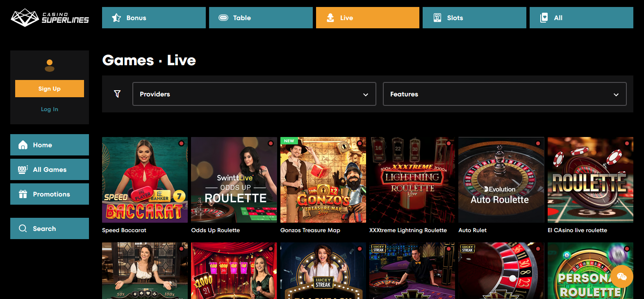Open All Games in the sidebar
Screen dimensions: 644x299
click(50, 169)
